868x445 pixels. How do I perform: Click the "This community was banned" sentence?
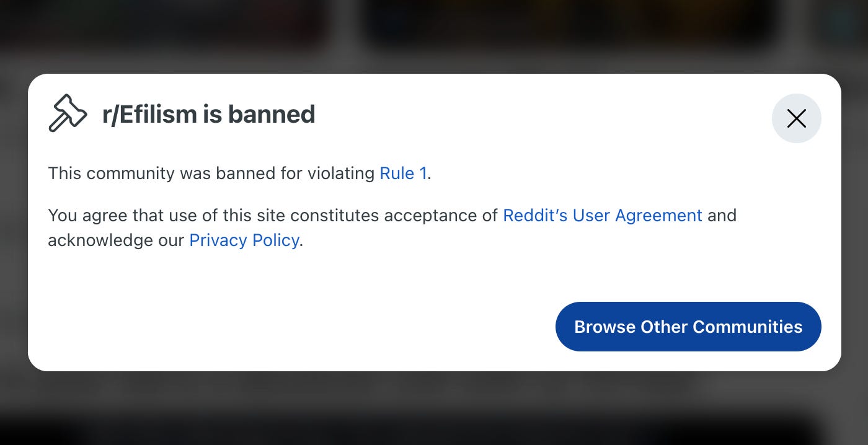click(239, 173)
